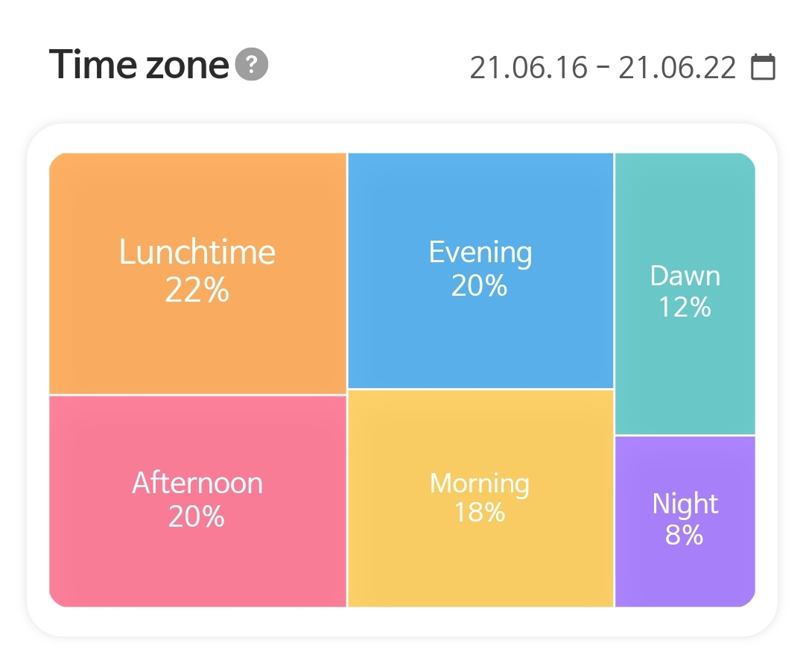Click the help question mark icon
The image size is (803, 672).
coord(252,65)
